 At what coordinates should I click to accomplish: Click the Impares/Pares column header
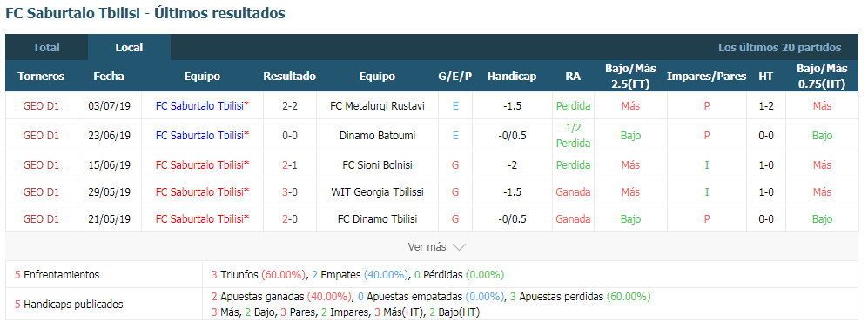coord(706,77)
